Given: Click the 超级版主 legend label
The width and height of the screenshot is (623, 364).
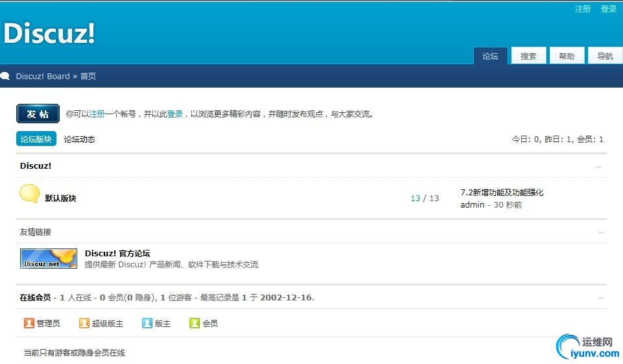Looking at the screenshot, I should tap(108, 324).
